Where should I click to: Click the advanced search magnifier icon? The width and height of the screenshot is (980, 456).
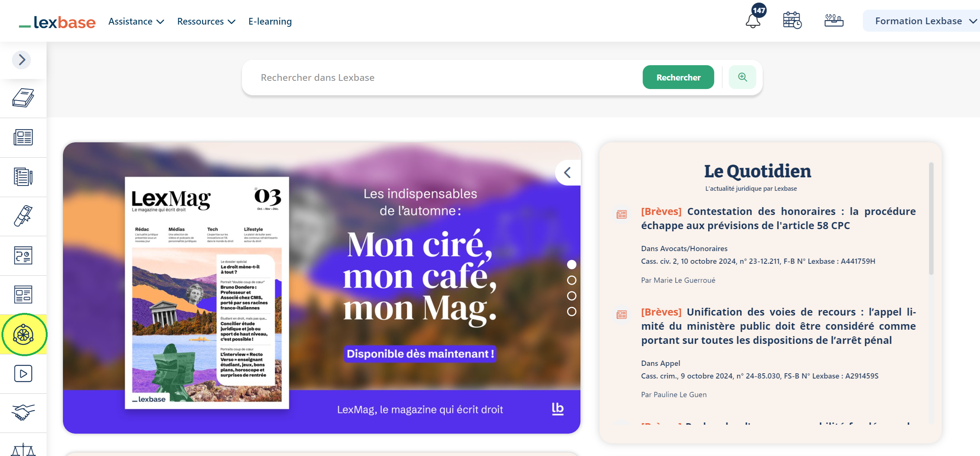(x=742, y=77)
